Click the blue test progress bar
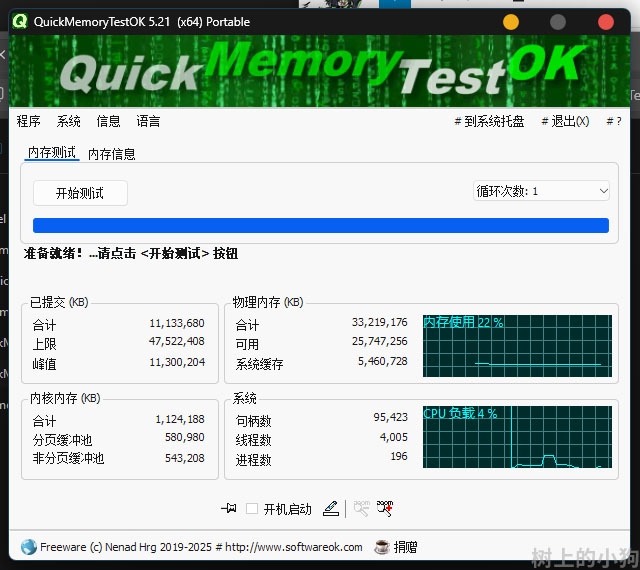 [320, 225]
